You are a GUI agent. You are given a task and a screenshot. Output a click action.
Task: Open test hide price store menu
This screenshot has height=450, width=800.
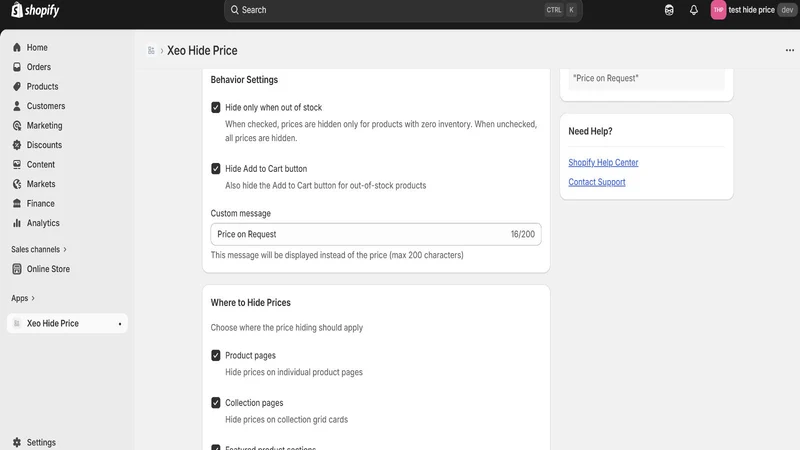pos(754,10)
